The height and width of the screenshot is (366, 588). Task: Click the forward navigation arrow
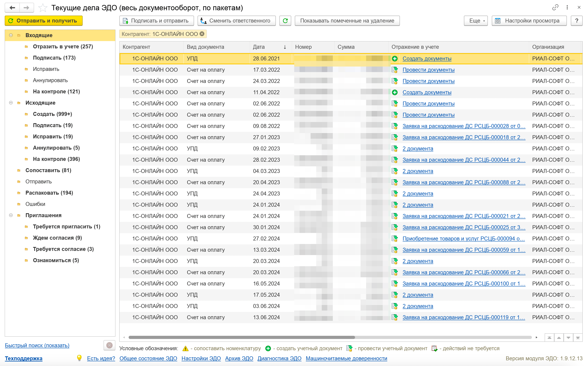click(27, 8)
